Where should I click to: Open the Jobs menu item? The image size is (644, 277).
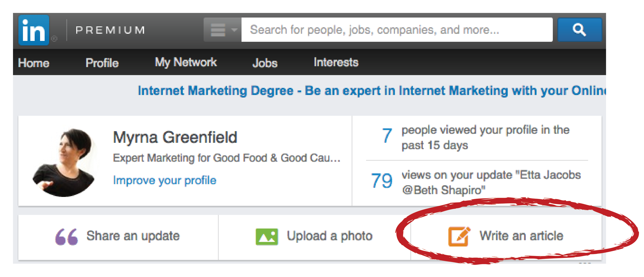[x=265, y=63]
